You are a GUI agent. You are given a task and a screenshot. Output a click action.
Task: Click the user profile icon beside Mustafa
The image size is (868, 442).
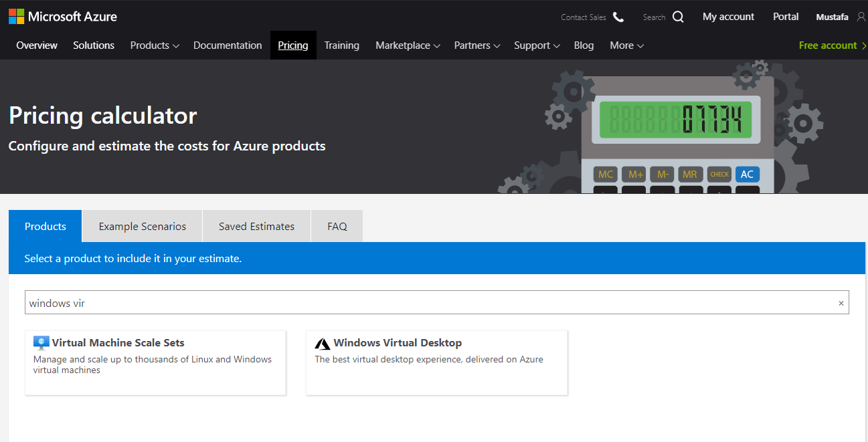(x=861, y=17)
